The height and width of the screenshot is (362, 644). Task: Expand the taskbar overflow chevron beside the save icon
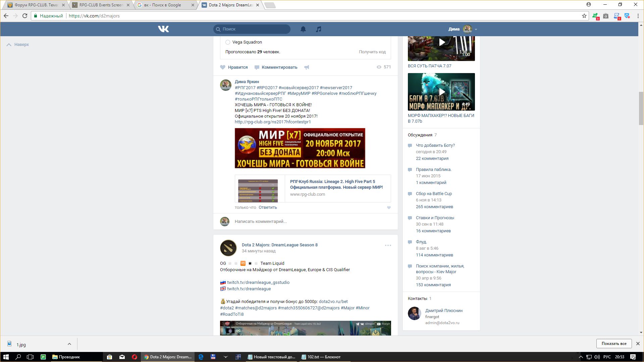226,357
